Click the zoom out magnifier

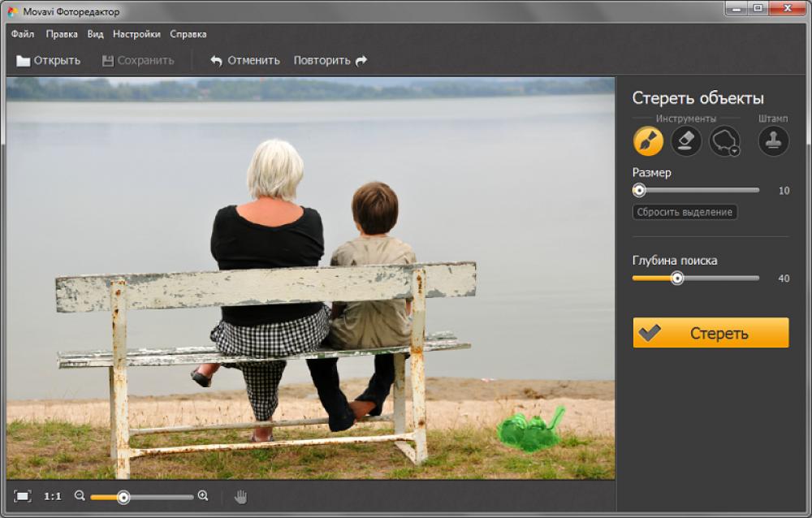click(80, 496)
